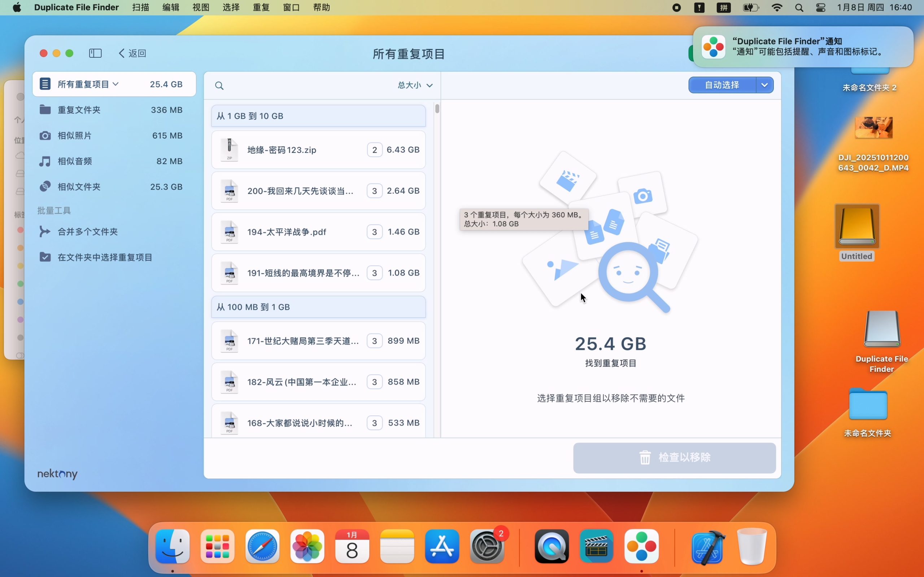924x577 pixels.
Task: Click the zip file icon for 地缘-密码123.zip
Action: [x=230, y=150]
